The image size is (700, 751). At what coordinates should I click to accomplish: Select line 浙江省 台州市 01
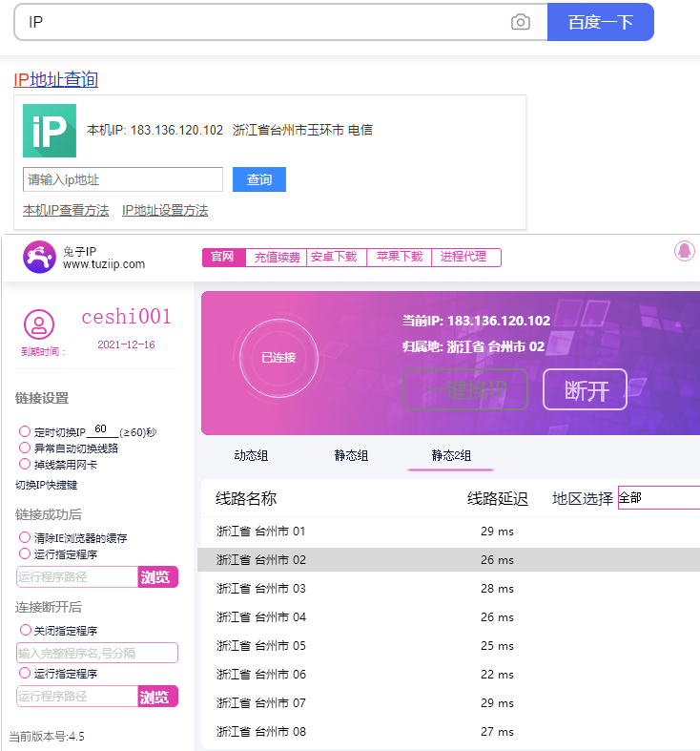[448, 532]
